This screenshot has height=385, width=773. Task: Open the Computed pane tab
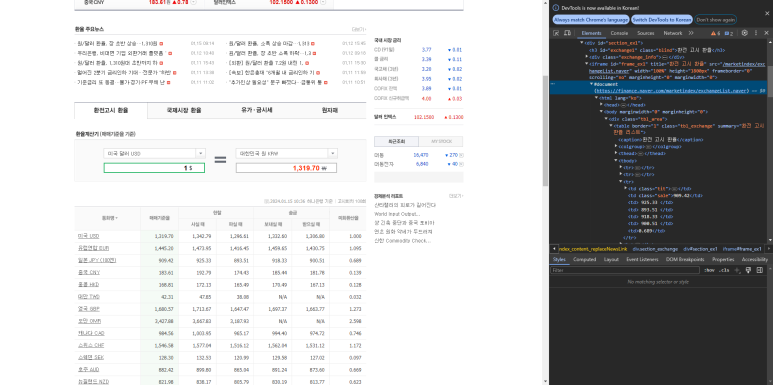point(584,259)
